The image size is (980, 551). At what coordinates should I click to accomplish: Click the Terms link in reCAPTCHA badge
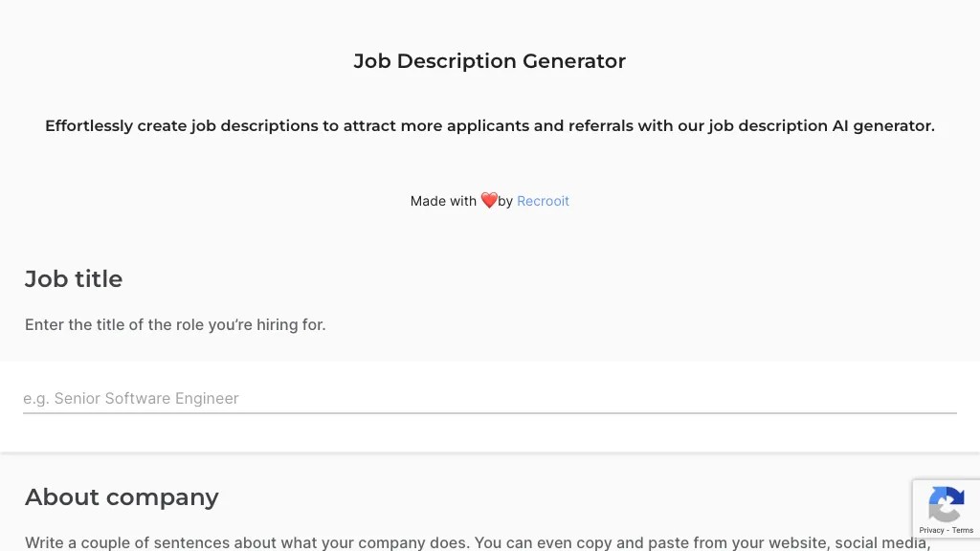tap(963, 530)
